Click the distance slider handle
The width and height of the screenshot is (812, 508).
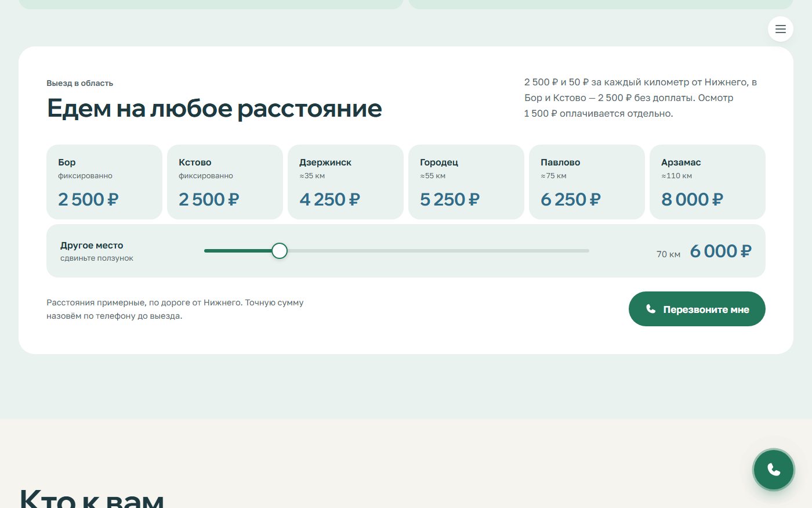(280, 251)
